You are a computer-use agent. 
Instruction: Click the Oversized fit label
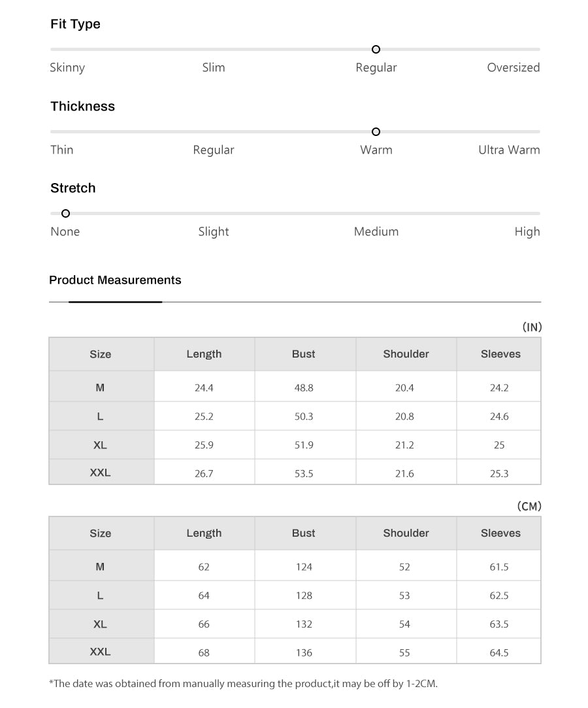pyautogui.click(x=513, y=67)
